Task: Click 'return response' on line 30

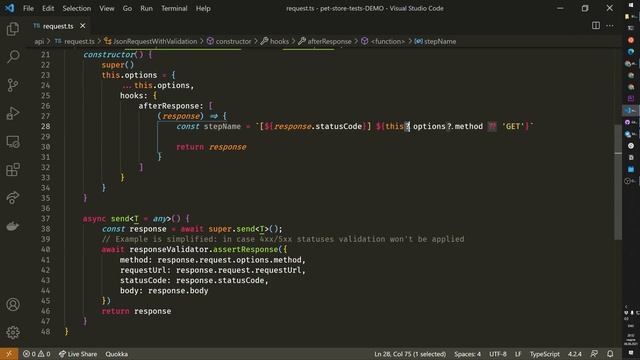Action: tap(211, 147)
